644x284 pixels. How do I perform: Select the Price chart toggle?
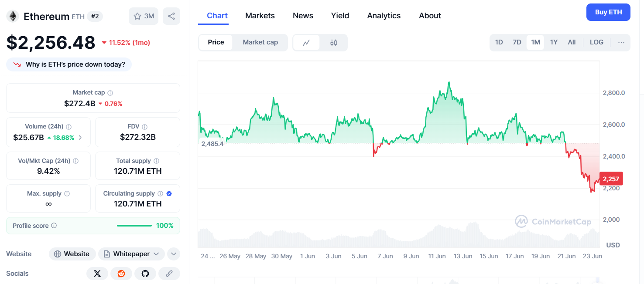point(216,42)
